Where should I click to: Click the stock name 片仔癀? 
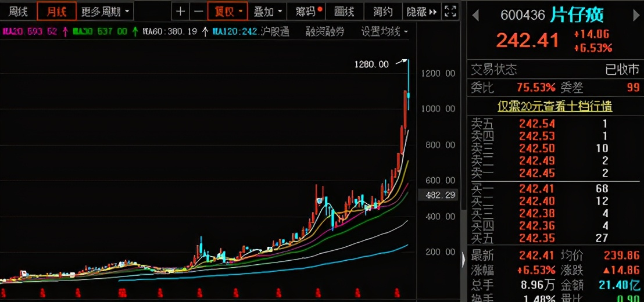point(577,16)
